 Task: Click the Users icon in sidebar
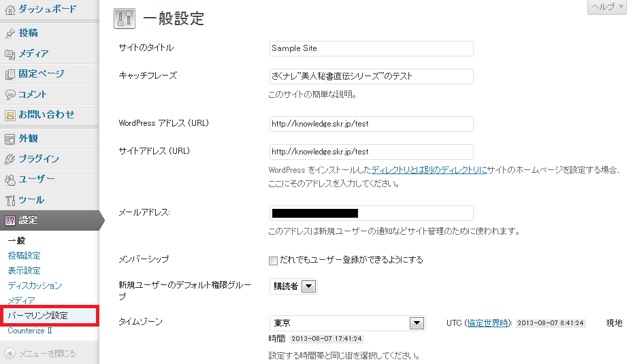click(10, 180)
